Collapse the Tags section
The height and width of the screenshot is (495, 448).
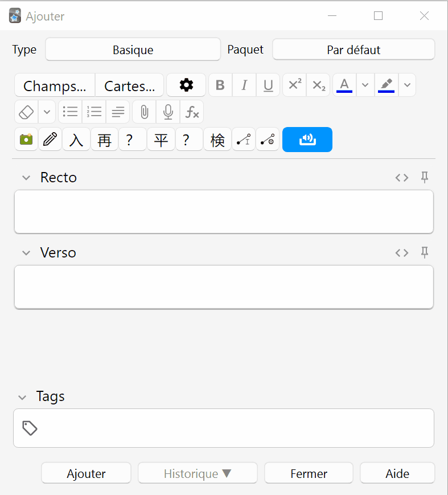(22, 397)
